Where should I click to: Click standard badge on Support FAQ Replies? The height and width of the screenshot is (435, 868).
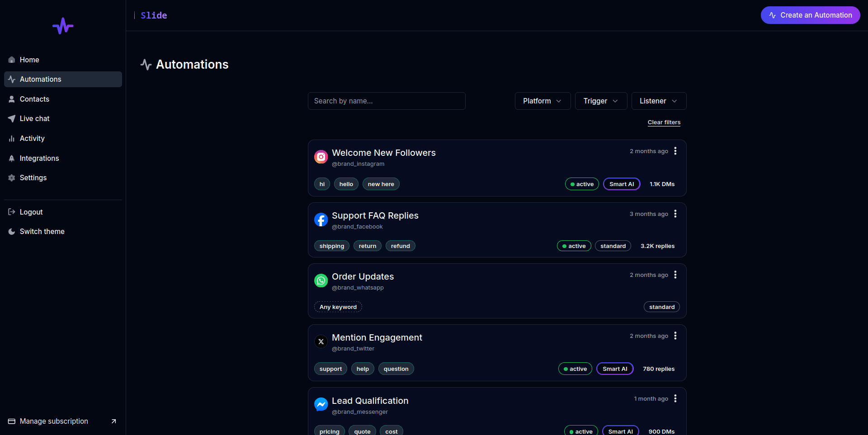tap(613, 246)
